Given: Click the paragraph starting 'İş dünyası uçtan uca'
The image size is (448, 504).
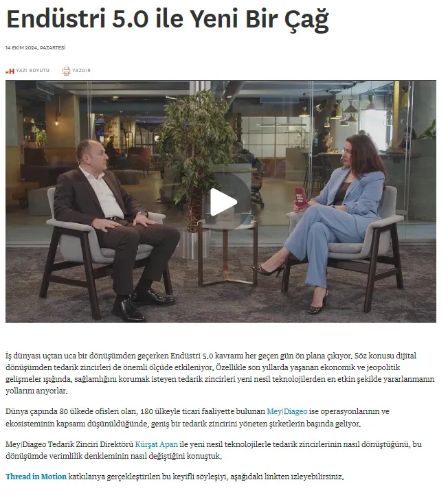Looking at the screenshot, I should tap(220, 373).
